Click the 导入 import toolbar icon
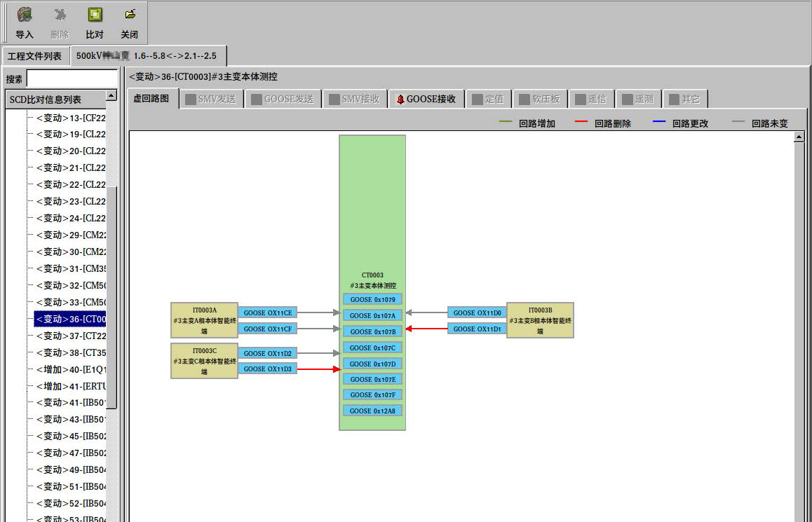 coord(25,15)
